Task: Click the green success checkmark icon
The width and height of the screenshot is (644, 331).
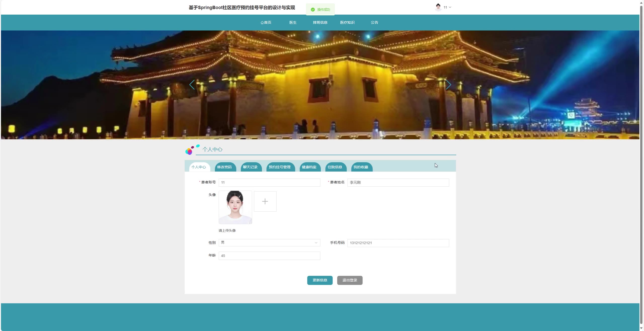Action: [x=313, y=10]
